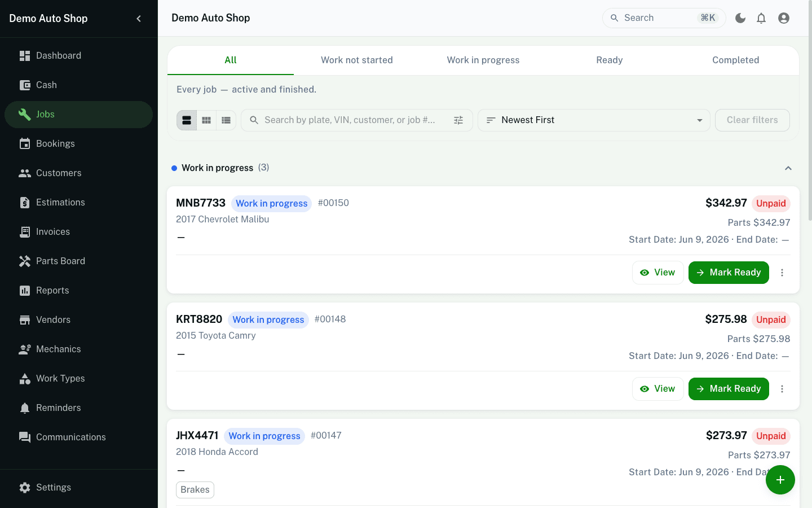Switch to the Work not started tab
This screenshot has width=812, height=508.
[357, 60]
